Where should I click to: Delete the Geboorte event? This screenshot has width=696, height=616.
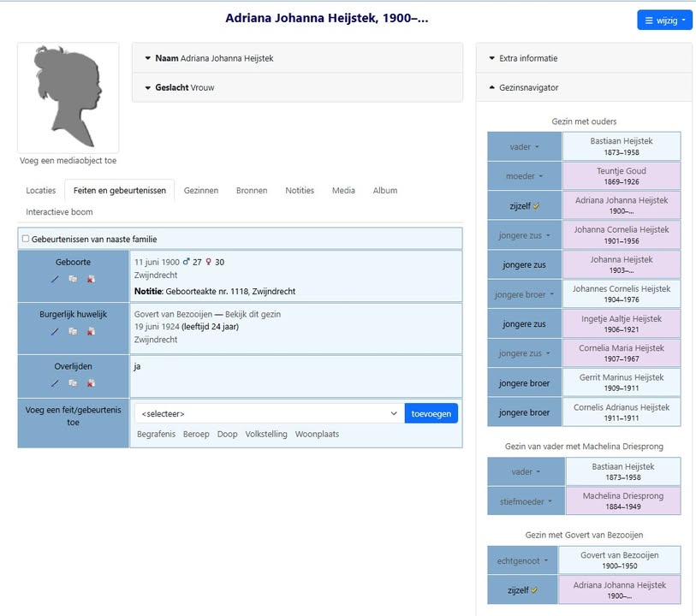tap(91, 279)
